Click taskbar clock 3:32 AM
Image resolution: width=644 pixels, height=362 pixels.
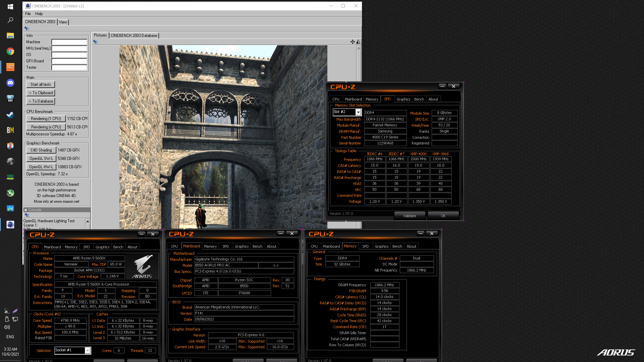[x=10, y=349]
